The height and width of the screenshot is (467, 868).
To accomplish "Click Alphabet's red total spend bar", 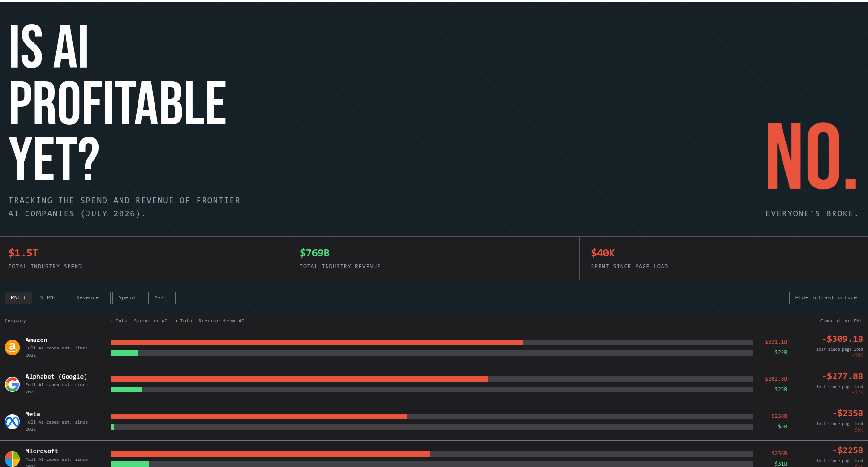I will [x=299, y=379].
